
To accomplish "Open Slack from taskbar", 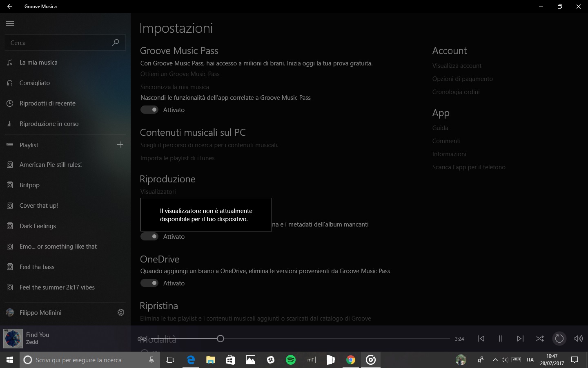I will [271, 360].
